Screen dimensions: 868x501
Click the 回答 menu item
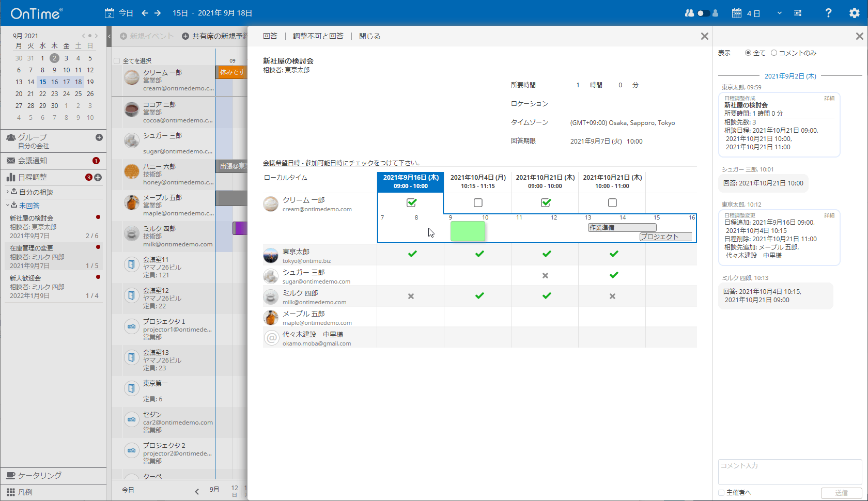click(270, 36)
